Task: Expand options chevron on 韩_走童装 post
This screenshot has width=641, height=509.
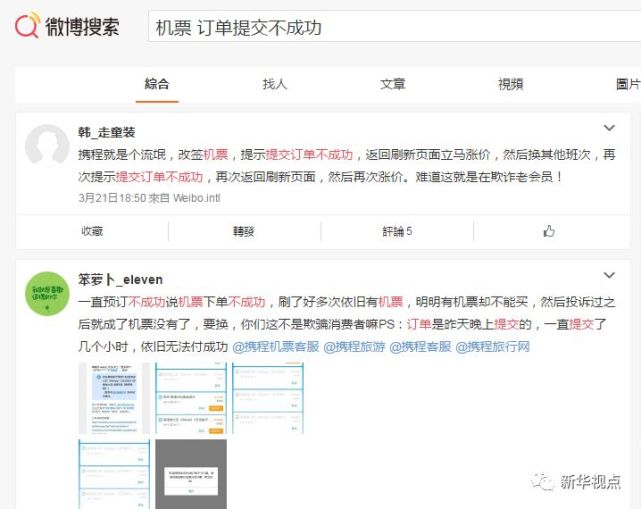Action: pos(609,128)
